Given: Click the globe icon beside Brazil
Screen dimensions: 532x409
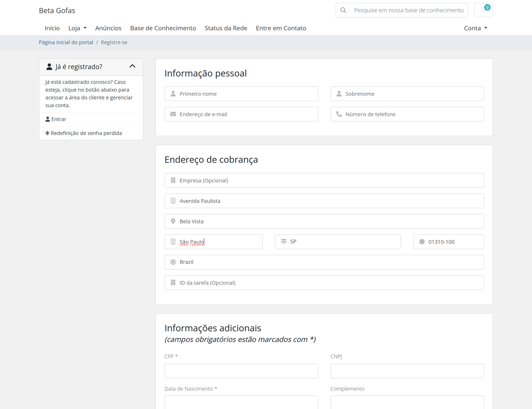Looking at the screenshot, I should click(173, 262).
